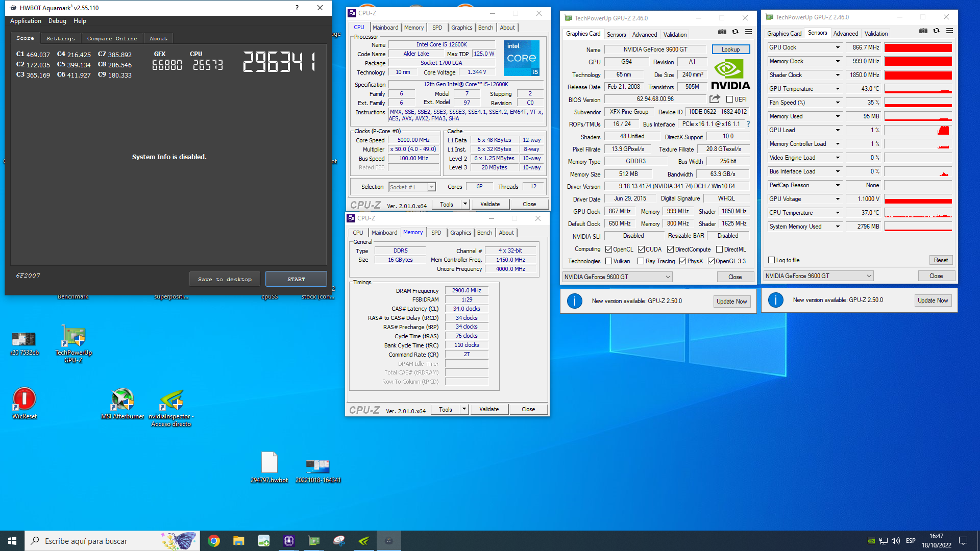The height and width of the screenshot is (551, 980).
Task: Click the GPU Temperature sensor graph
Action: pos(918,89)
